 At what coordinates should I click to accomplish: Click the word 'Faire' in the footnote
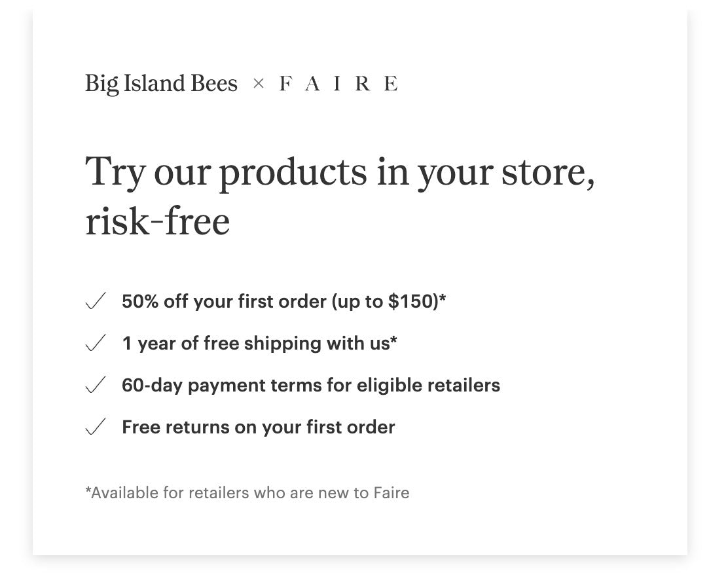click(x=391, y=492)
